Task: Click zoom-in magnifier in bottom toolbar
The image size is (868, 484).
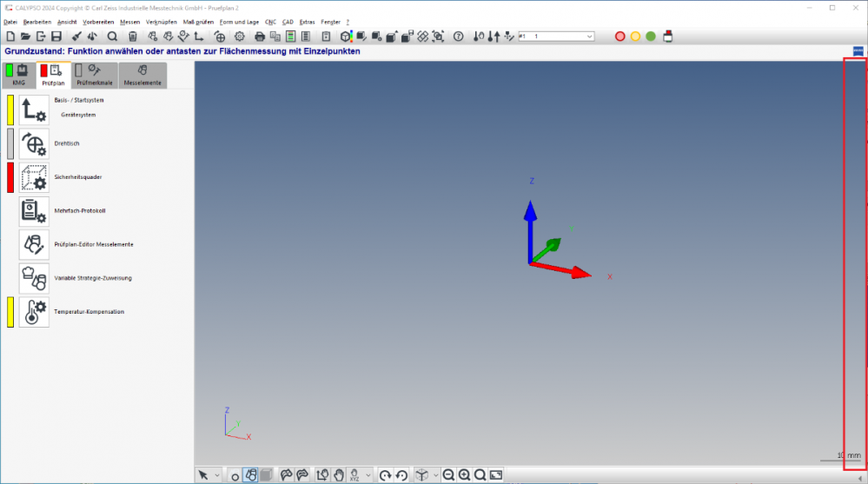Action: (x=464, y=475)
